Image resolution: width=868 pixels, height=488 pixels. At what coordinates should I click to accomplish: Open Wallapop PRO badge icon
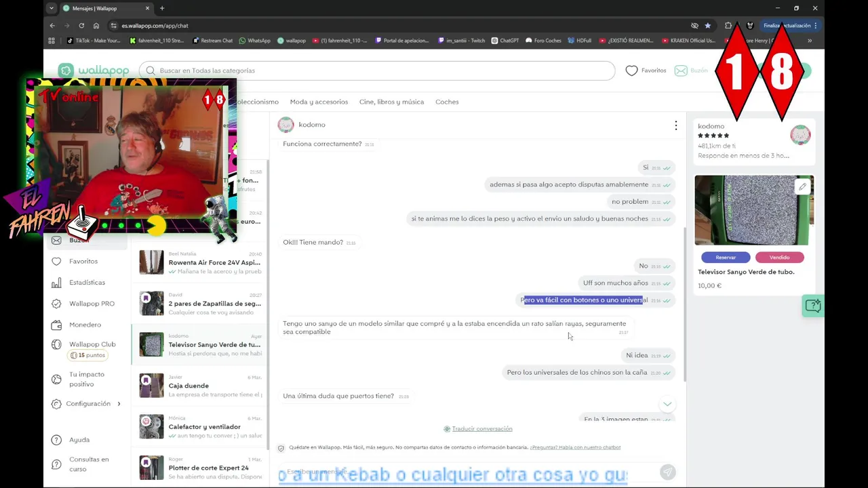pyautogui.click(x=56, y=304)
